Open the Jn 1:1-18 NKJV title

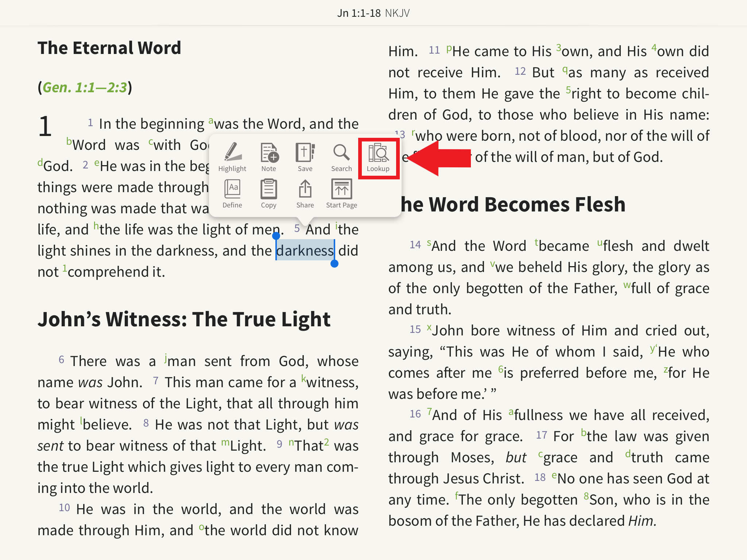pos(373,13)
